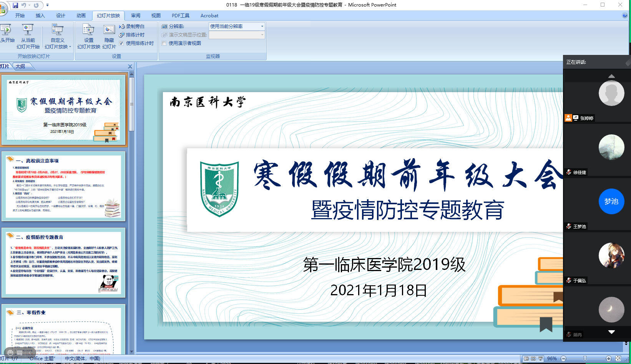Click Record Narration (录制旁白)
Screen dimensions: 631x364
[x=132, y=26]
